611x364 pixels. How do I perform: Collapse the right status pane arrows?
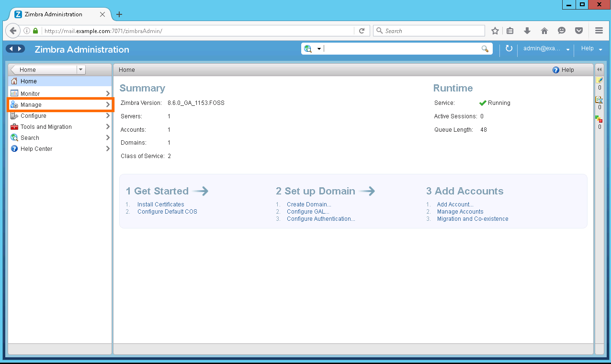pos(599,70)
